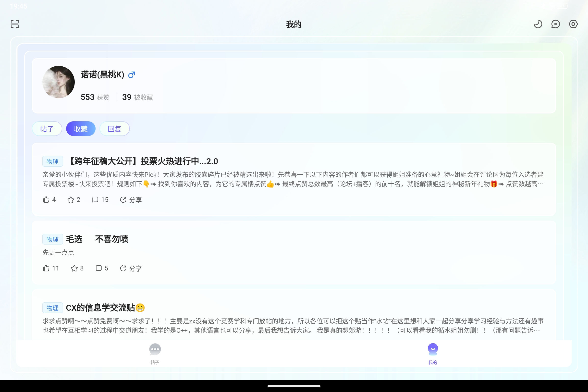Open messages via the chat bubble icon
This screenshot has height=392, width=588.
(x=555, y=24)
